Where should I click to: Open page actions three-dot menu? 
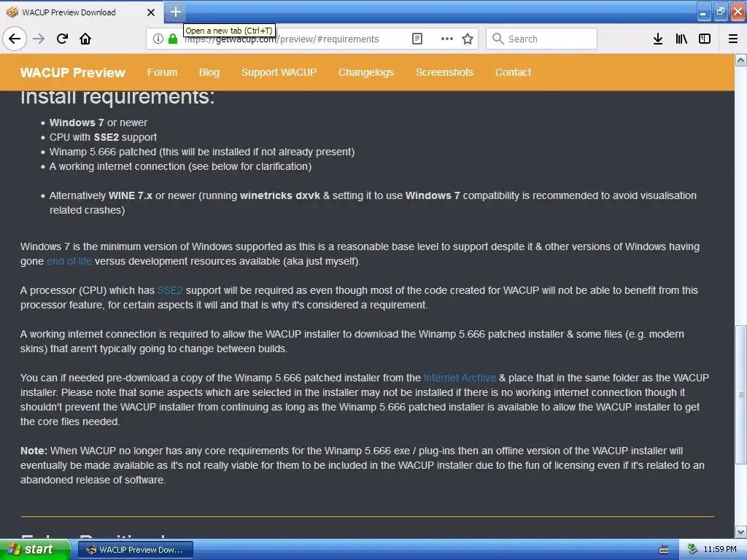447,39
